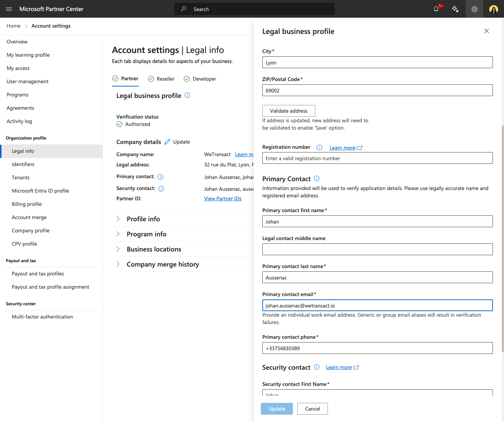This screenshot has width=504, height=422.
Task: Open Billing profile in the sidebar
Action: coord(27,204)
